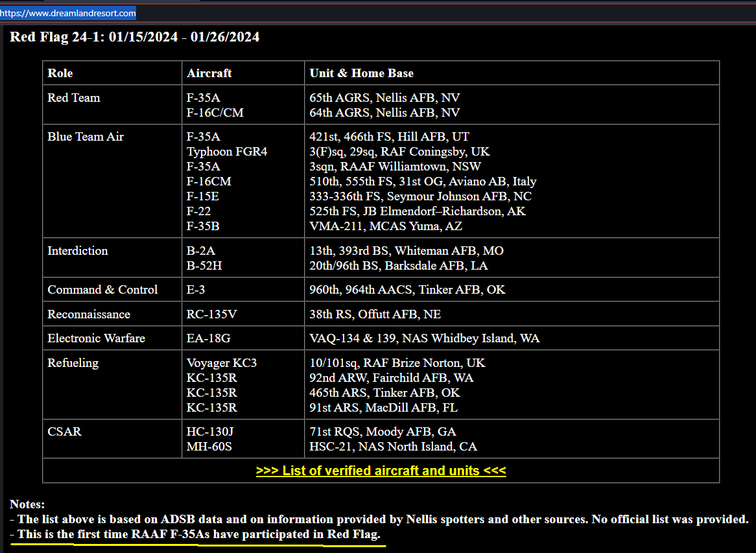
Task: Click B-52H aircraft entry
Action: [x=204, y=266]
